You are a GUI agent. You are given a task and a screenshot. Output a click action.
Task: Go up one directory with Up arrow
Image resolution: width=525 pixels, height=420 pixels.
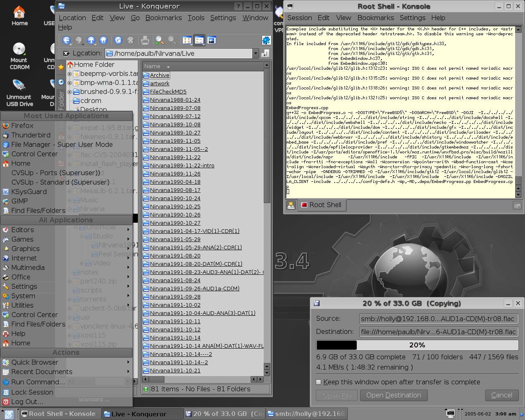coord(91,40)
